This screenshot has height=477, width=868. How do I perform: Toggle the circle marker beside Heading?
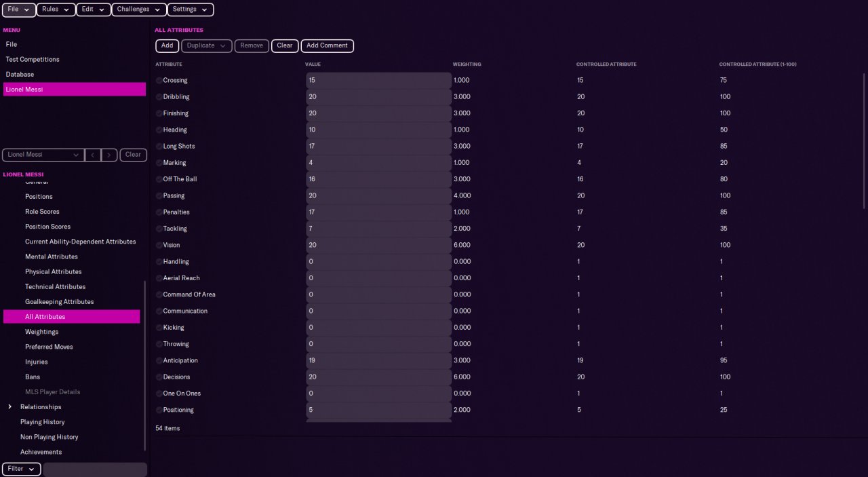point(159,130)
